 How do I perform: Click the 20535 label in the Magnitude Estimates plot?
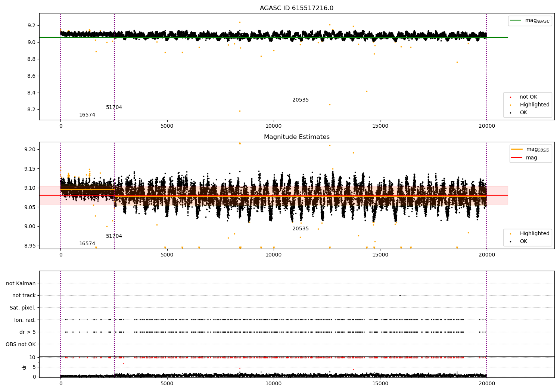(301, 229)
